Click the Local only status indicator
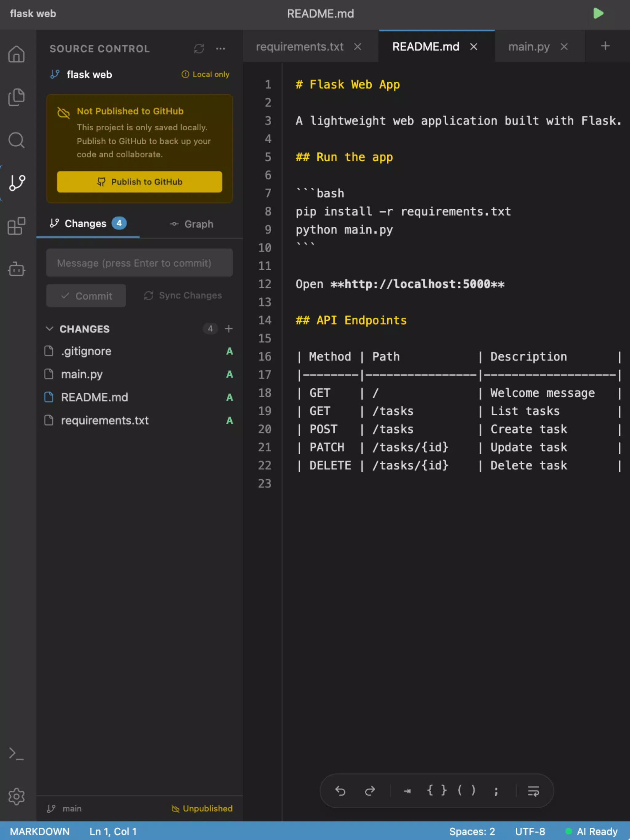The height and width of the screenshot is (840, 630). pos(205,74)
